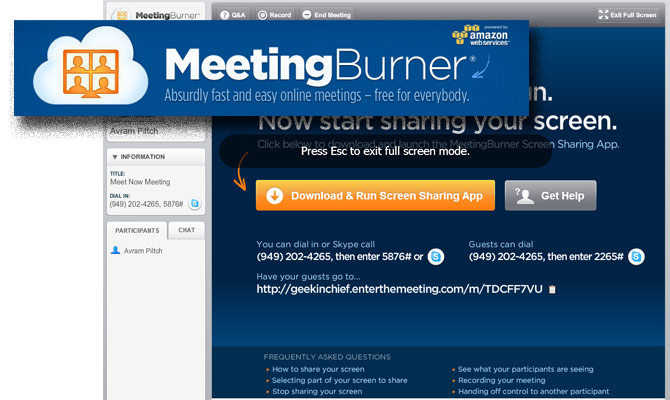Viewport: 670px width, 400px height.
Task: Click Download & Run Screen Sharing App
Action: pos(375,195)
